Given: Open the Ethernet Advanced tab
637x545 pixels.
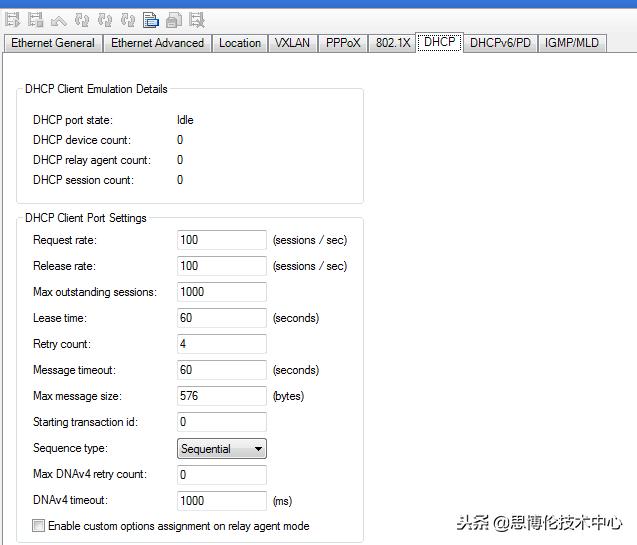Looking at the screenshot, I should [158, 43].
